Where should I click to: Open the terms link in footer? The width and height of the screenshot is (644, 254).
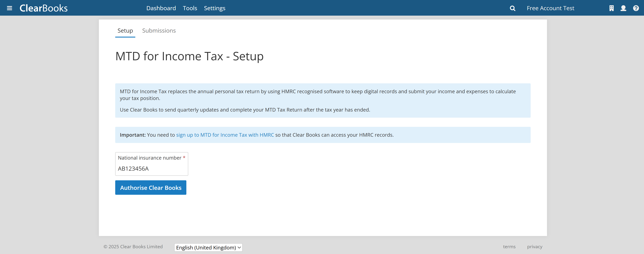click(509, 247)
